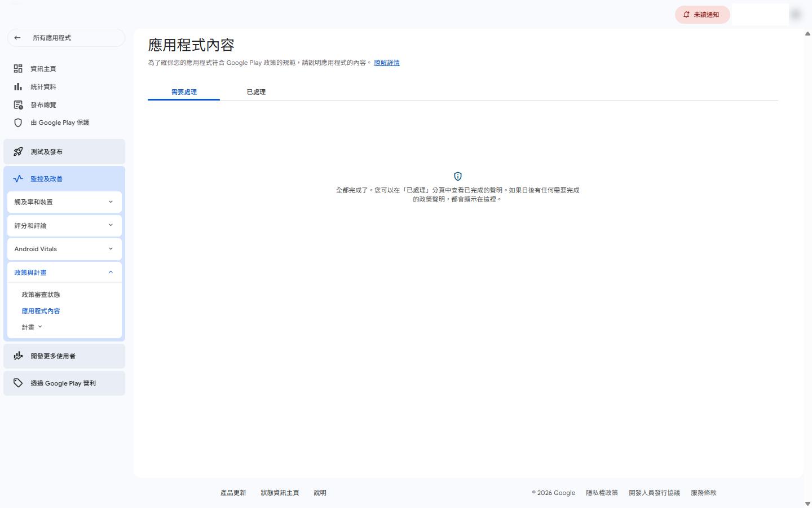Click the 說明 footer link
Viewport: 812px width, 508px height.
[320, 493]
